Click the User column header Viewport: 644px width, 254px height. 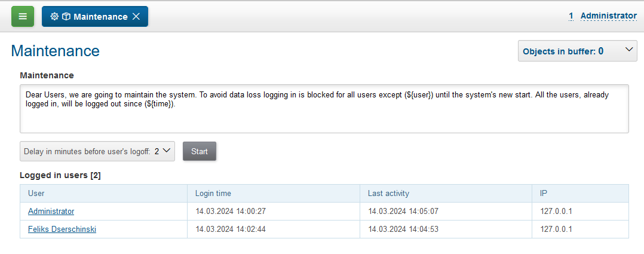click(36, 193)
